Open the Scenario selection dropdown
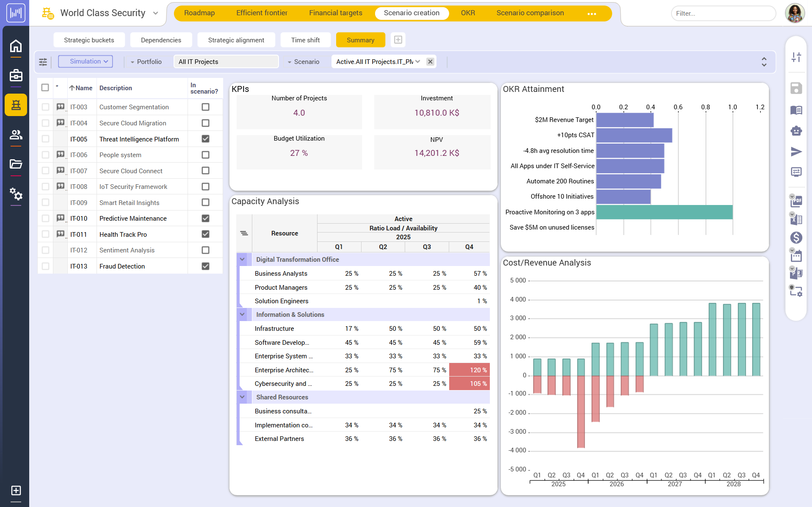 pos(418,61)
